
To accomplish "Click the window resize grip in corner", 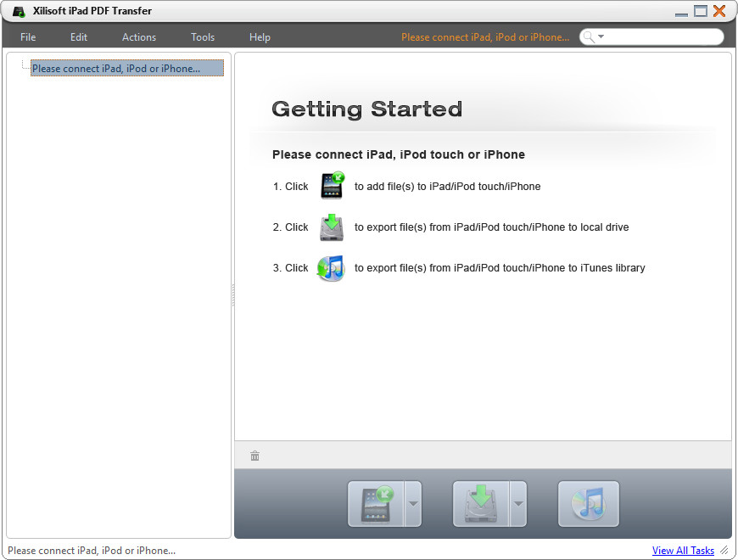I will tap(724, 550).
